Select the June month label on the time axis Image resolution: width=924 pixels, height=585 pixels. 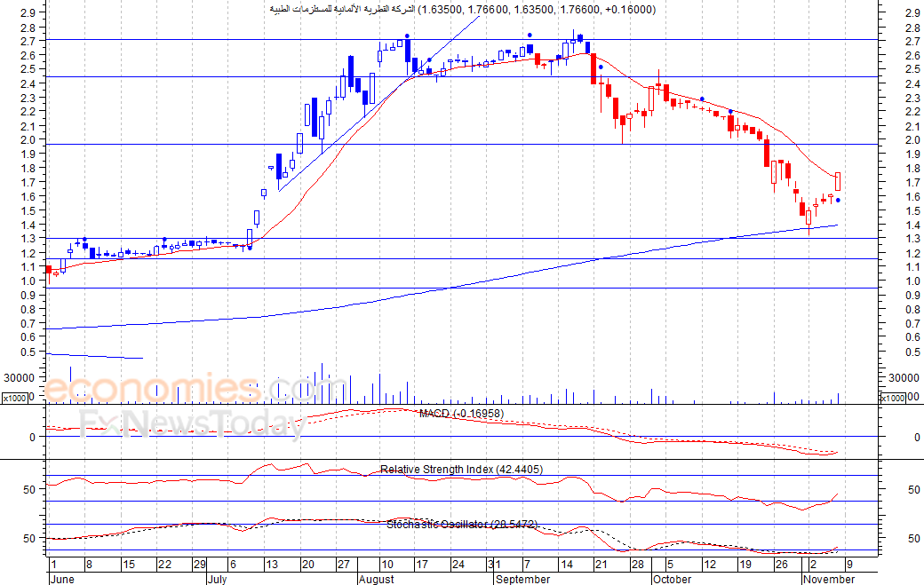(x=62, y=579)
